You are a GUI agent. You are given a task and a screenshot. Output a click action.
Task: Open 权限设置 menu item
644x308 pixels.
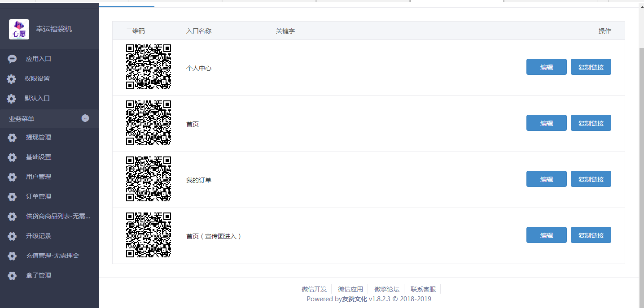[x=37, y=78]
